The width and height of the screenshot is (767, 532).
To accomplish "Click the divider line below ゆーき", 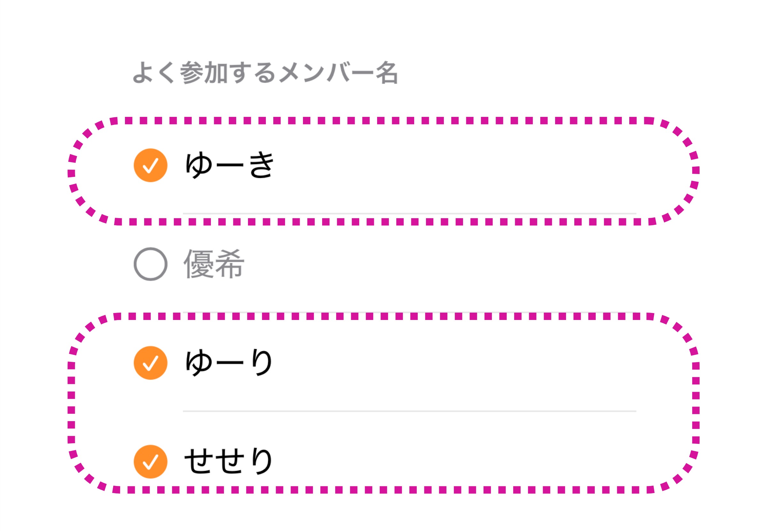I will [409, 213].
